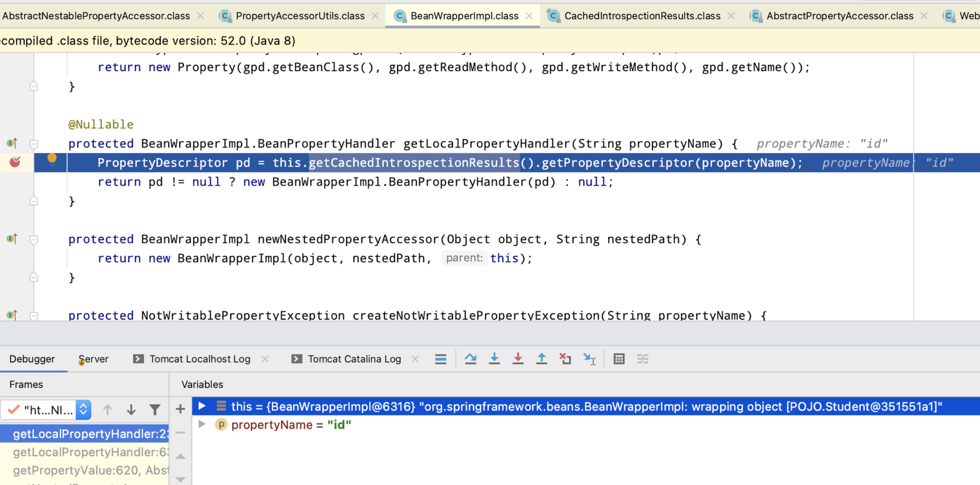Open the Server tab
Screen dimensions: 980x485
(94, 359)
